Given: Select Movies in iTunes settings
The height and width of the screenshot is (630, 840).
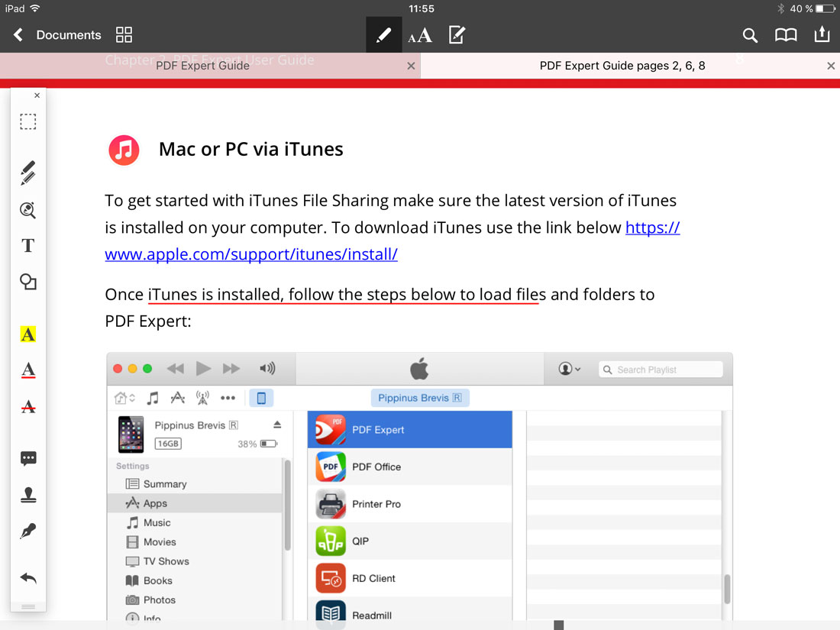Looking at the screenshot, I should (195, 541).
